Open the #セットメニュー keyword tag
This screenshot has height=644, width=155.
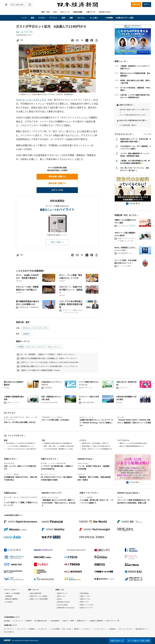(55, 347)
